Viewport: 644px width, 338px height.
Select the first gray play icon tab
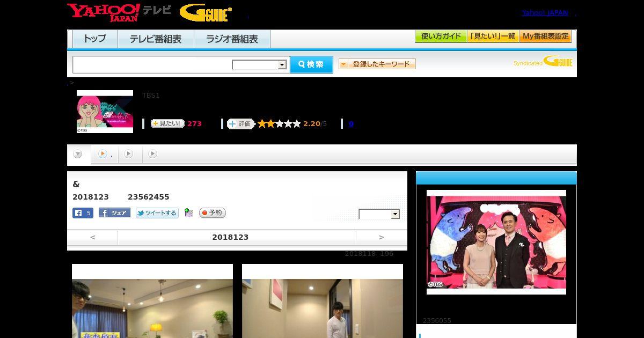[x=128, y=154]
